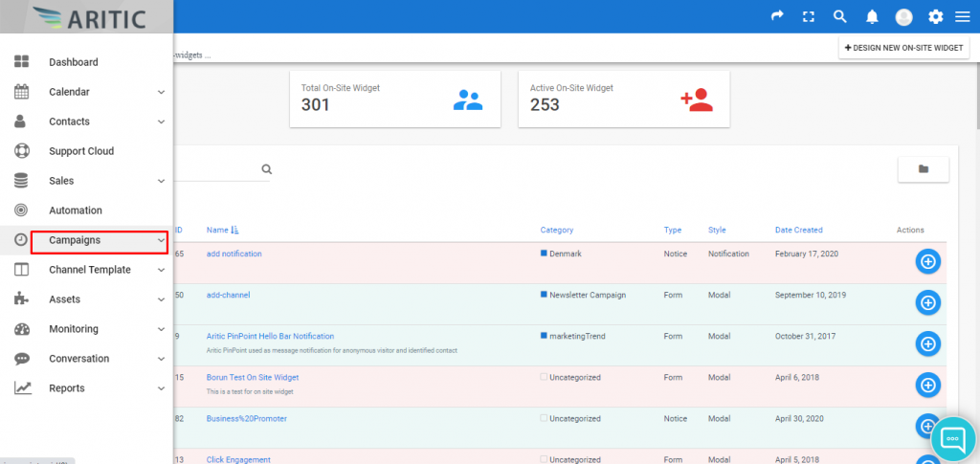Click the Automation target icon
Image resolution: width=980 pixels, height=464 pixels.
21,210
